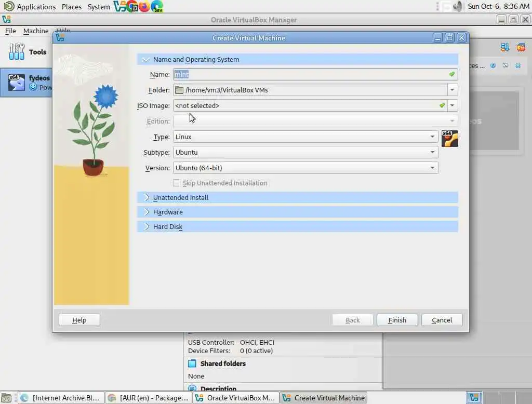Click the x64 OS type badge icon

pyautogui.click(x=449, y=139)
